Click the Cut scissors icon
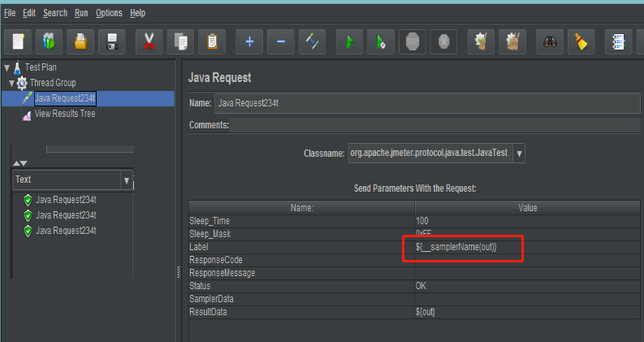 pyautogui.click(x=149, y=41)
